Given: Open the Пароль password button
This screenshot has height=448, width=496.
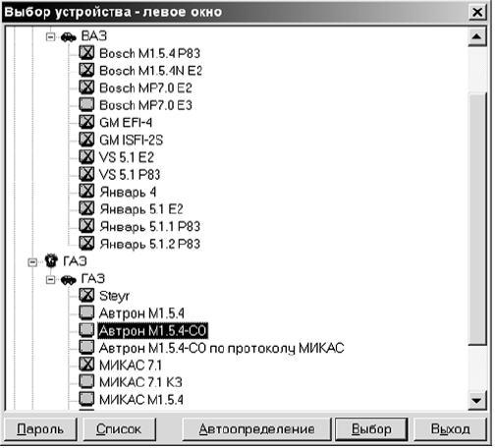Looking at the screenshot, I should coord(40,429).
